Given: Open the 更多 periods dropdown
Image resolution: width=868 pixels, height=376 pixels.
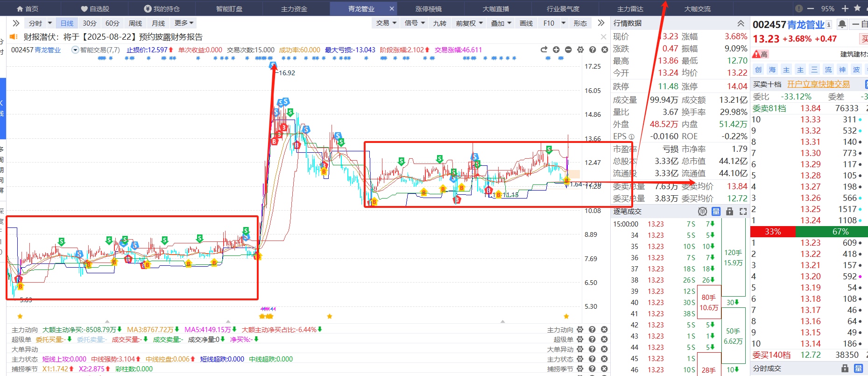Looking at the screenshot, I should pos(183,23).
